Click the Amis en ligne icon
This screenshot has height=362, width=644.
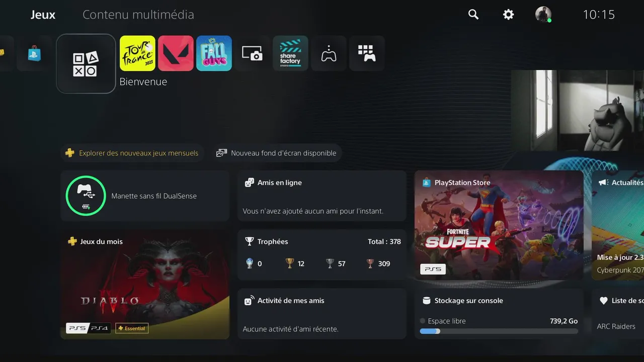pos(249,183)
